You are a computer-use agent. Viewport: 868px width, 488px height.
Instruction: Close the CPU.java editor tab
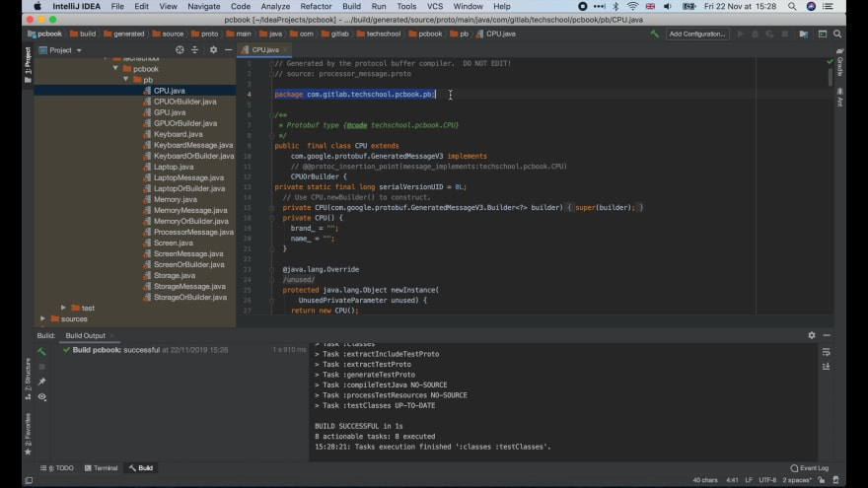click(286, 50)
